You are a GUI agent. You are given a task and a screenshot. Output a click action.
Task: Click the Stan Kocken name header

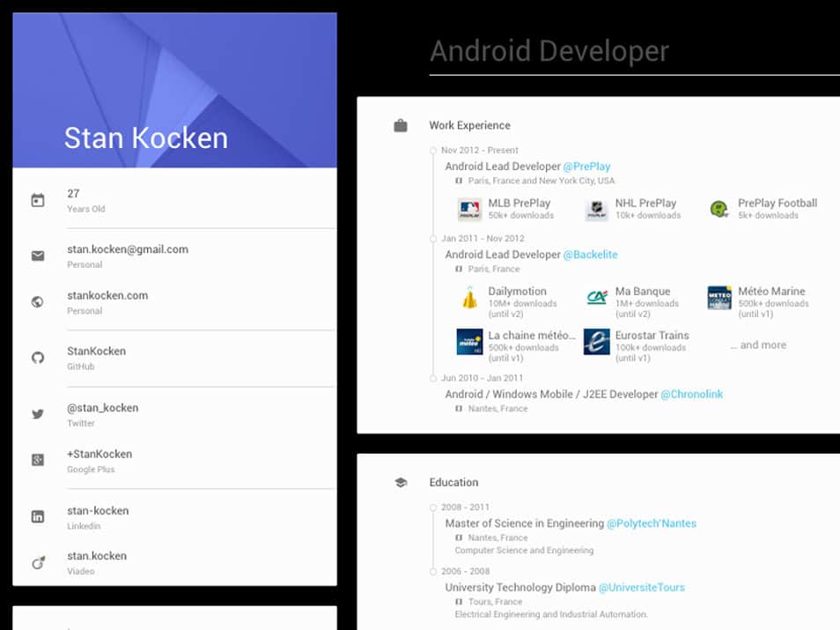[146, 137]
